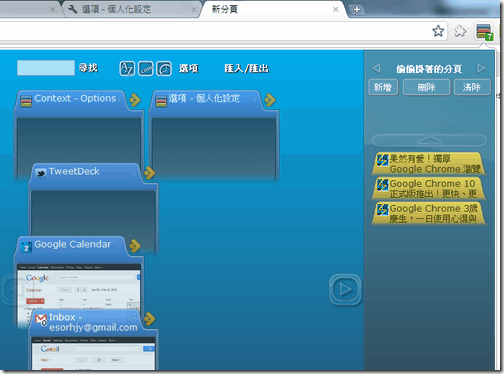Viewport: 504px width, 374px height.
Task: Click the bookmark star icon
Action: coord(438,31)
